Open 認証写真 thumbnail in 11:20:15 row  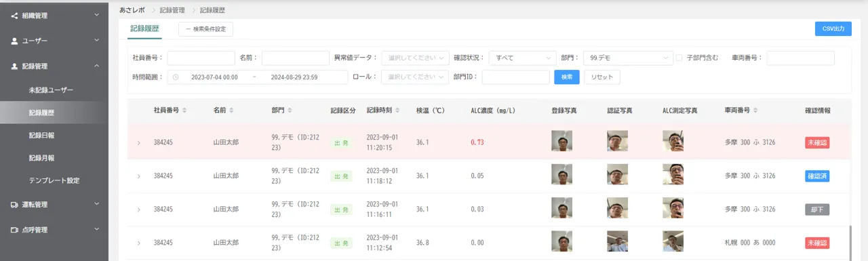click(617, 141)
